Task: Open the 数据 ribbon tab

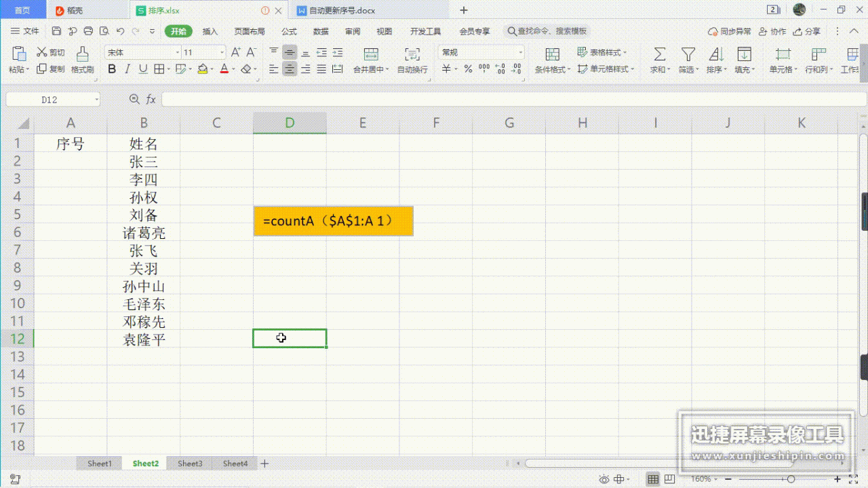Action: (321, 31)
